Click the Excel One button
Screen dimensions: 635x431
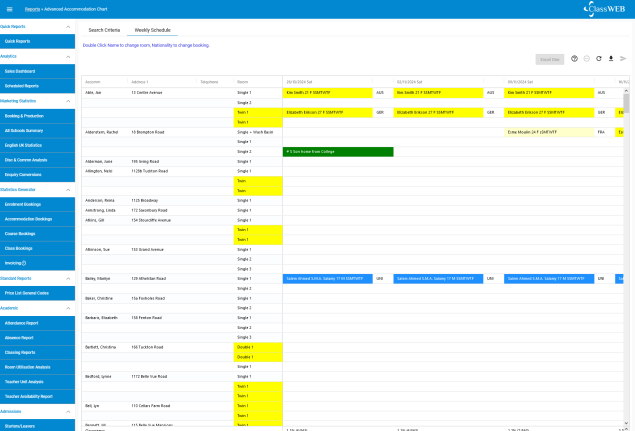549,59
